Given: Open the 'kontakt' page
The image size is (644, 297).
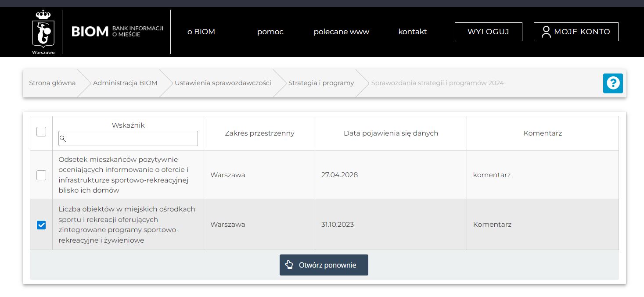Looking at the screenshot, I should pos(412,32).
